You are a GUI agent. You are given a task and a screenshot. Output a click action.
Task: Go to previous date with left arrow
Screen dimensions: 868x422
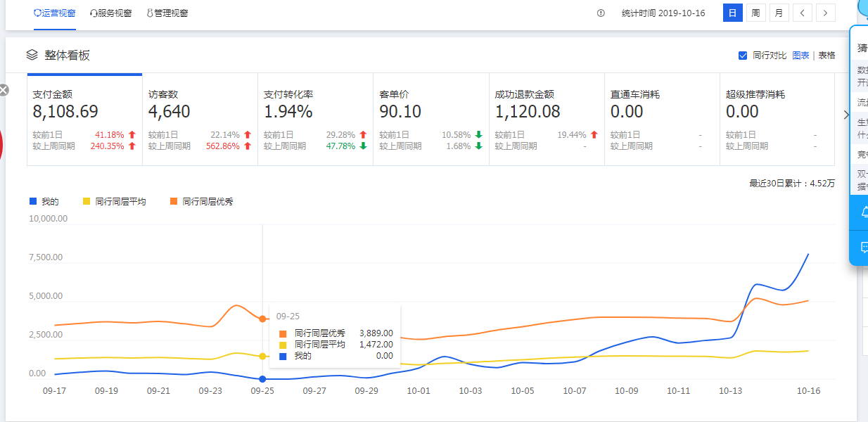coord(803,13)
